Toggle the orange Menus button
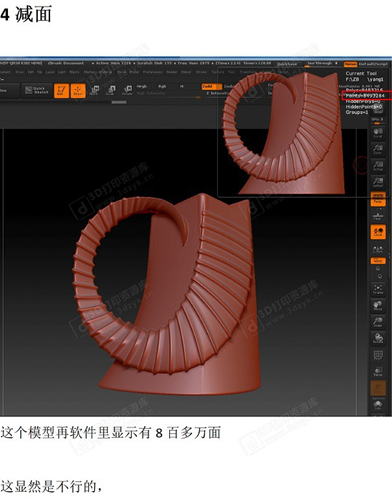This screenshot has height=500, width=392. click(x=350, y=64)
